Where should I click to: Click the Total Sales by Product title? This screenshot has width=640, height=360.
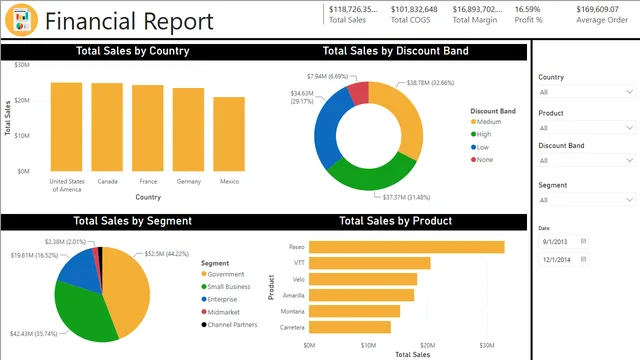396,221
